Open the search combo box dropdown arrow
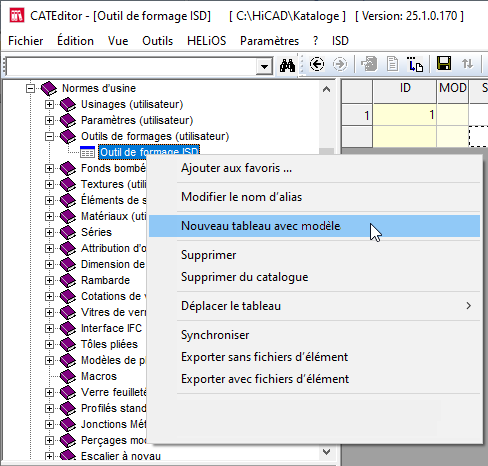The image size is (488, 466). (x=264, y=66)
